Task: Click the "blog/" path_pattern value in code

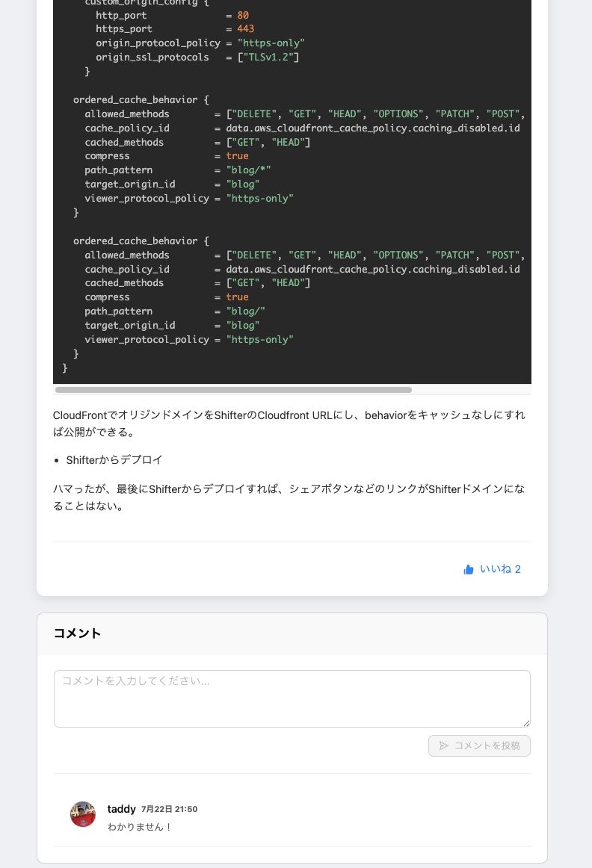Action: point(245,311)
